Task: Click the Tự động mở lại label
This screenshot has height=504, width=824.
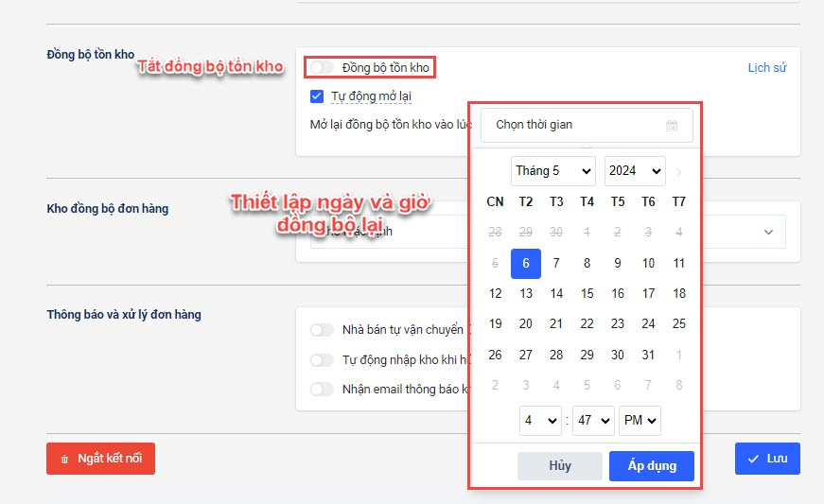Action: pyautogui.click(x=371, y=96)
